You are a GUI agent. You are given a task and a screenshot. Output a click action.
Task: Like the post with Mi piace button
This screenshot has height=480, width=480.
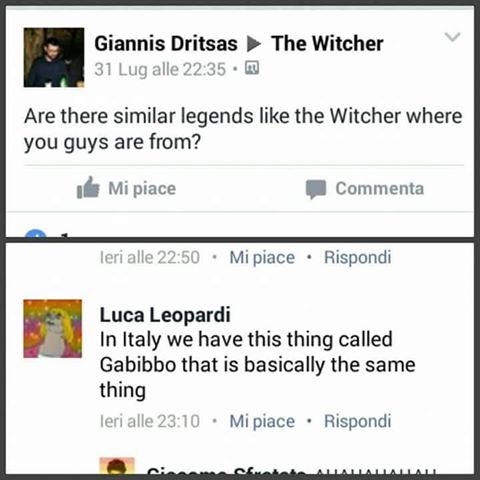click(x=126, y=188)
